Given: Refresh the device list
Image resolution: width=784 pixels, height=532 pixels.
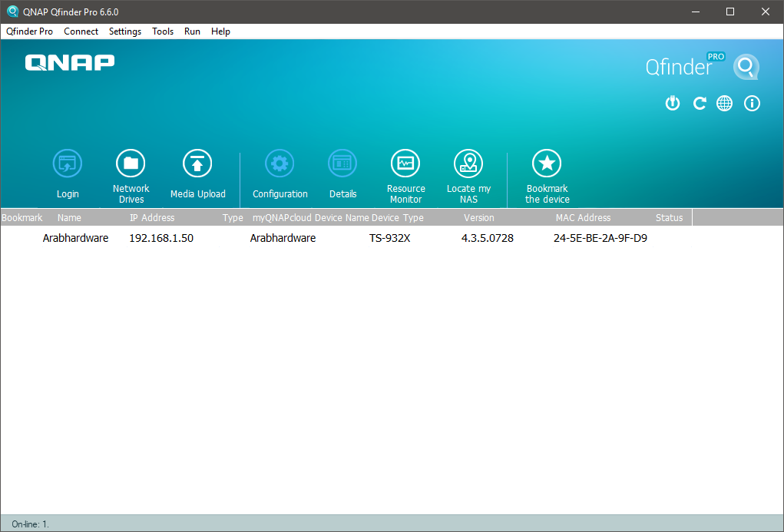Looking at the screenshot, I should click(699, 104).
